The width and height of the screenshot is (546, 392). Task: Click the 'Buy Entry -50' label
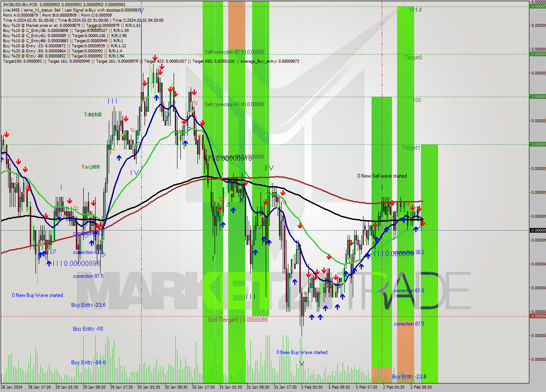pos(88,329)
